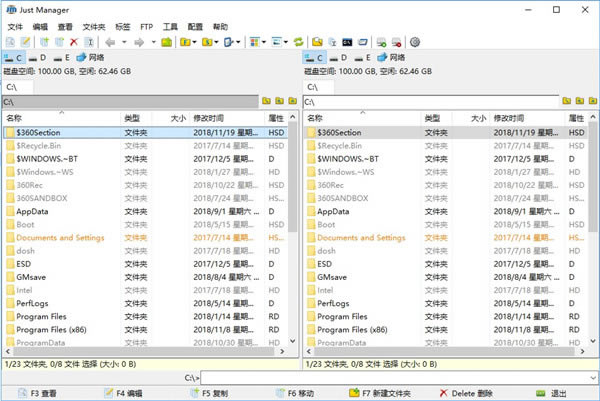Viewport: 600px width, 401px height.
Task: Click the left panel vertical scrollbar thumb
Action: pyautogui.click(x=293, y=177)
